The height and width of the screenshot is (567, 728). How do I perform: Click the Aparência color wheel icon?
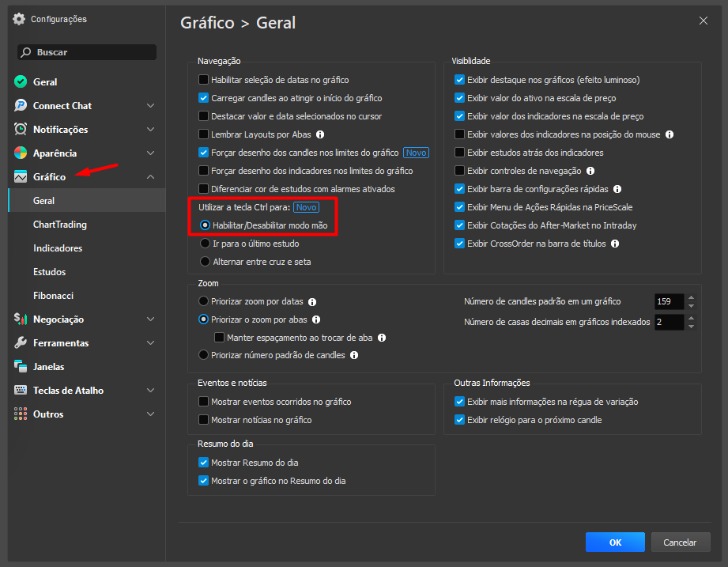(21, 153)
